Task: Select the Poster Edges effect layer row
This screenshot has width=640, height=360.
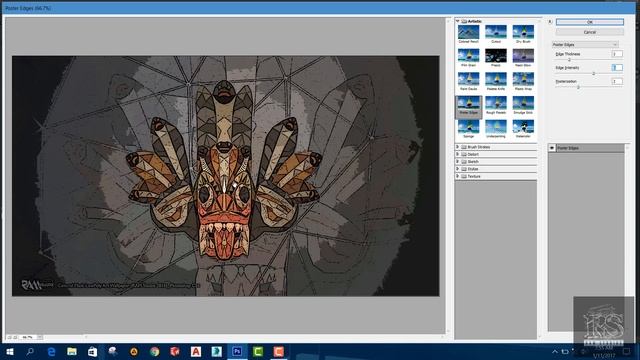Action: (586, 148)
